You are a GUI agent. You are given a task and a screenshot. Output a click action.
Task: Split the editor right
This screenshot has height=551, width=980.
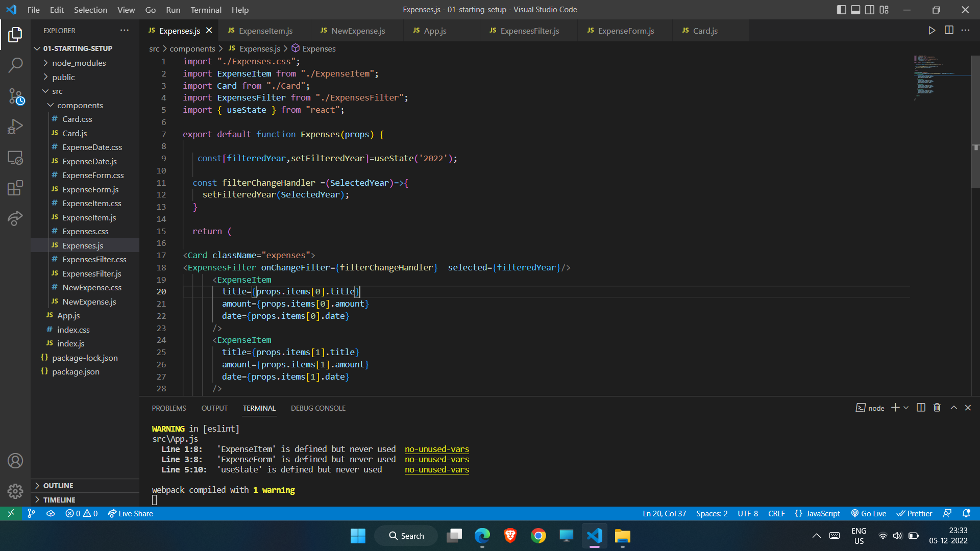pos(949,31)
